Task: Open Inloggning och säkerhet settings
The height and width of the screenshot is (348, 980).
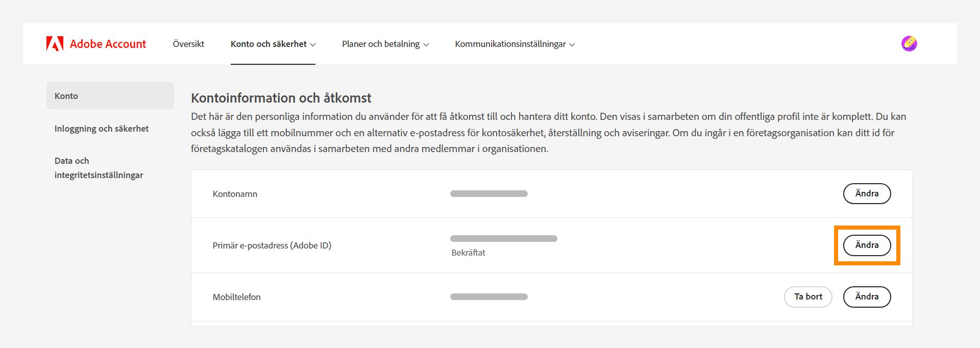Action: (x=101, y=129)
